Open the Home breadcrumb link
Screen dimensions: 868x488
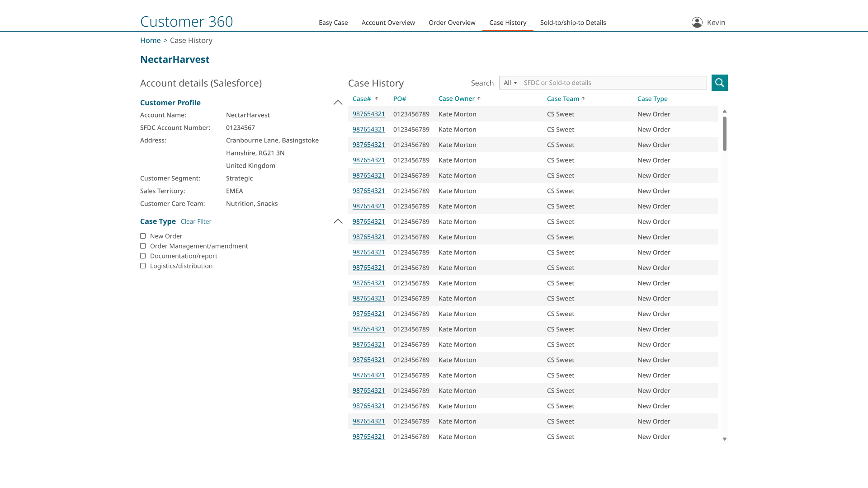point(150,40)
